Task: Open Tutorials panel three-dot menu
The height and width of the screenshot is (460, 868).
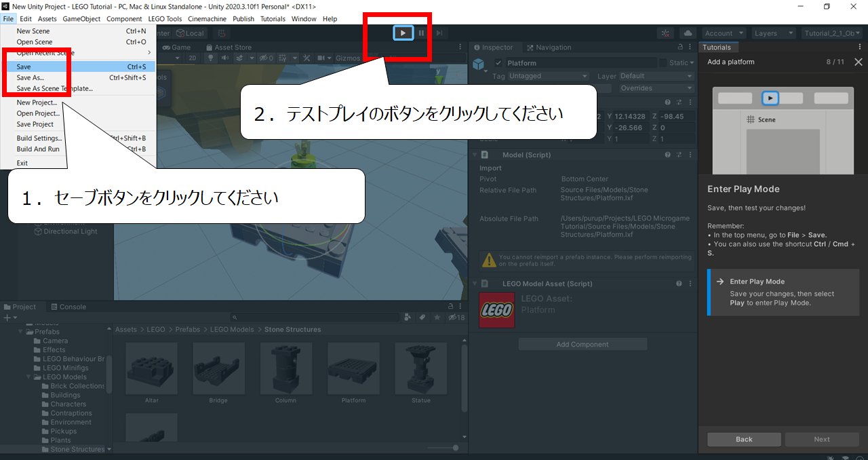Action: coord(860,47)
